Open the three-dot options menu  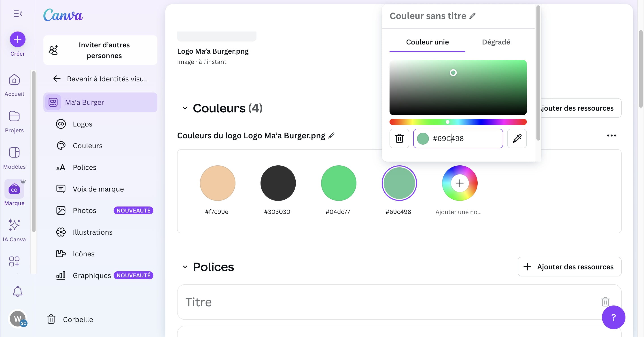coord(612,135)
